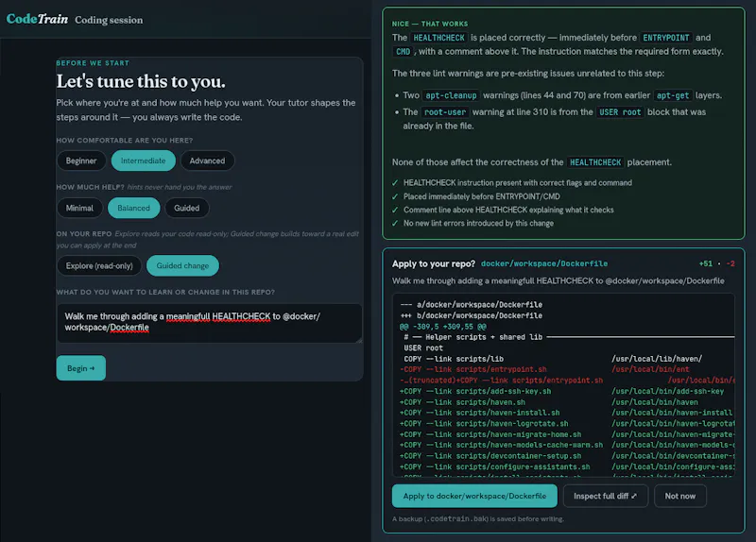The image size is (756, 542).
Task: Click the '@@ -309,5 +309,55 @@' hunk header
Action: pos(442,326)
